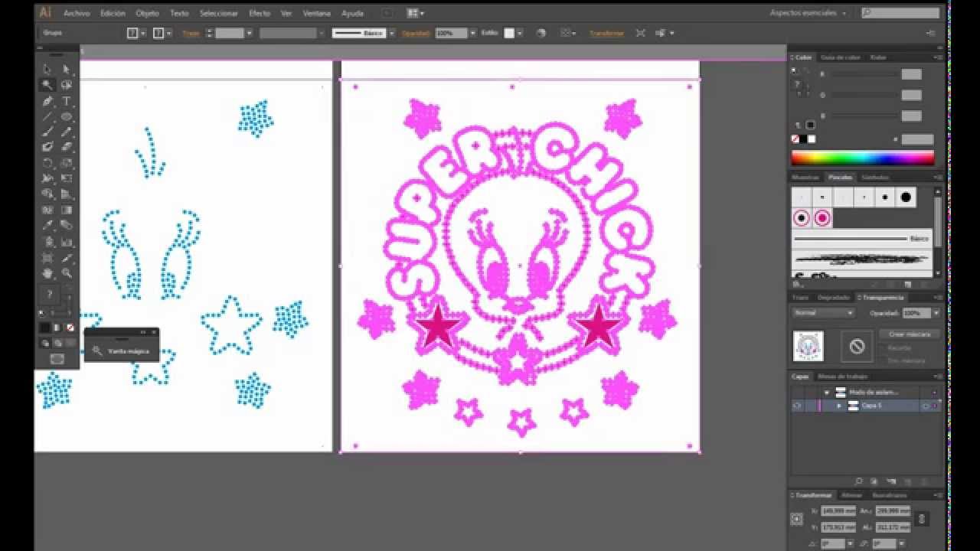Open Aspectos esenciales workspace dropdown
Viewport: 980px width, 551px height.
[808, 13]
